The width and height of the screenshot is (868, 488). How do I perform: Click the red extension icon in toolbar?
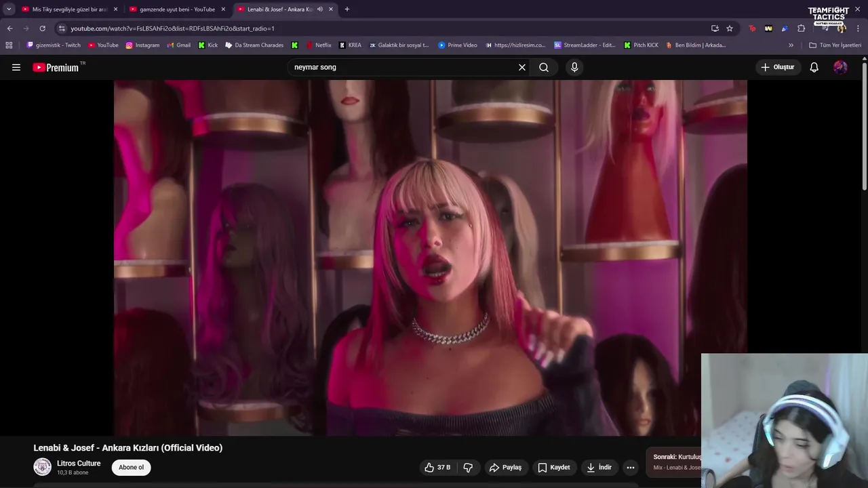point(752,28)
